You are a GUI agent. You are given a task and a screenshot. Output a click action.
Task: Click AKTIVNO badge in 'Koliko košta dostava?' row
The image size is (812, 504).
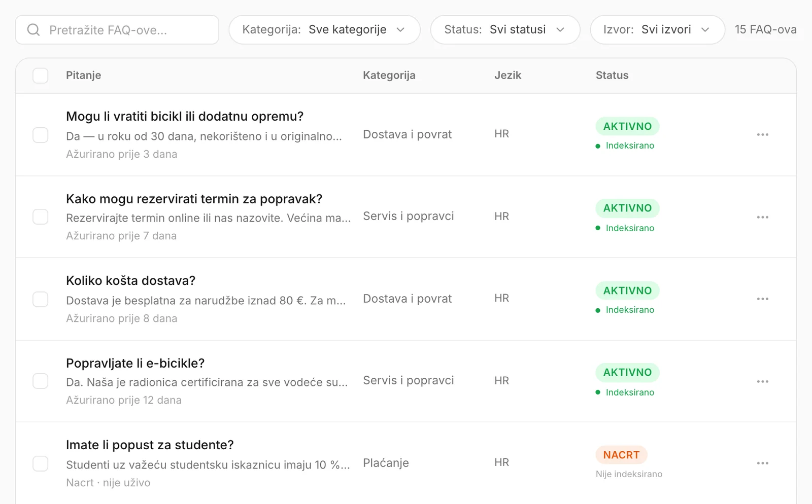(627, 291)
